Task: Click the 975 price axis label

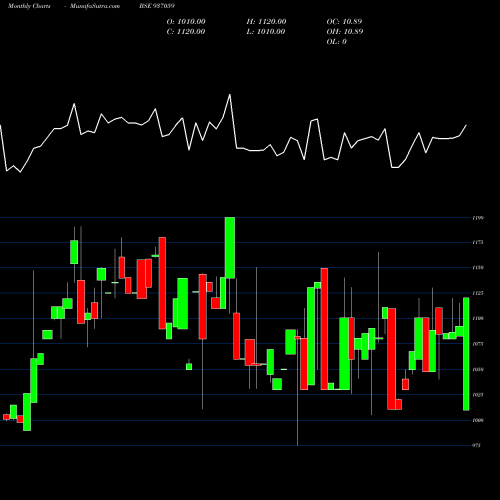Action: pyautogui.click(x=477, y=445)
